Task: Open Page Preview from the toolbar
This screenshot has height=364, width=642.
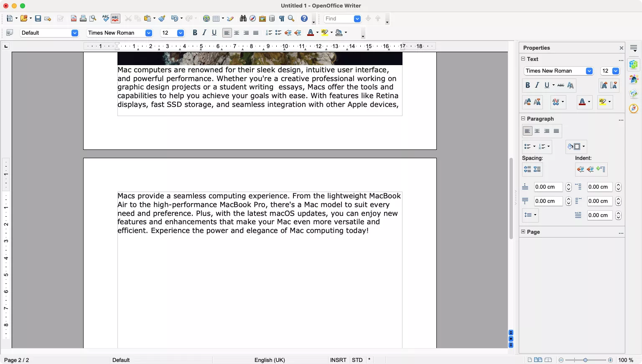Action: click(x=93, y=18)
